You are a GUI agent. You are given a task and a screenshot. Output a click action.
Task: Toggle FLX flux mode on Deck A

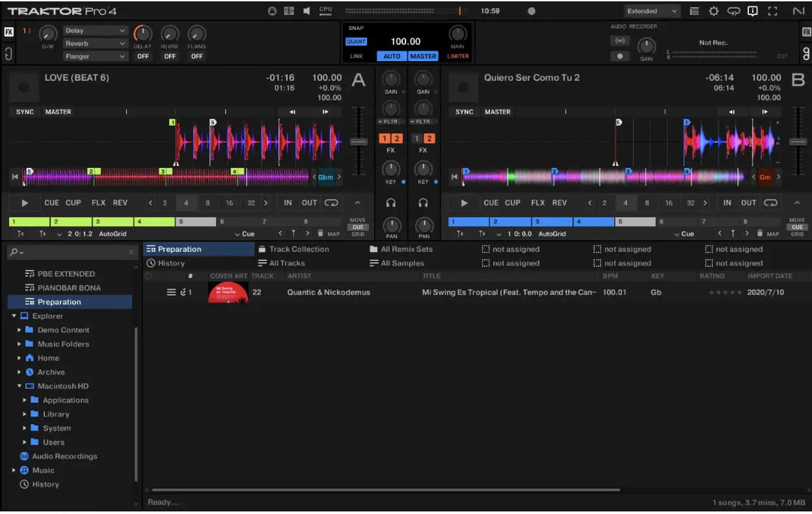tap(98, 203)
